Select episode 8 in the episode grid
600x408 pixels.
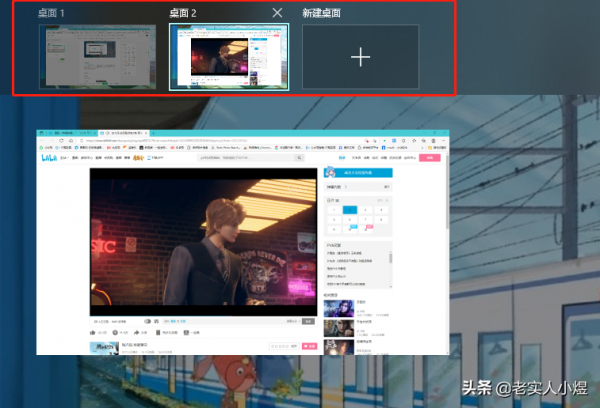tap(381, 220)
